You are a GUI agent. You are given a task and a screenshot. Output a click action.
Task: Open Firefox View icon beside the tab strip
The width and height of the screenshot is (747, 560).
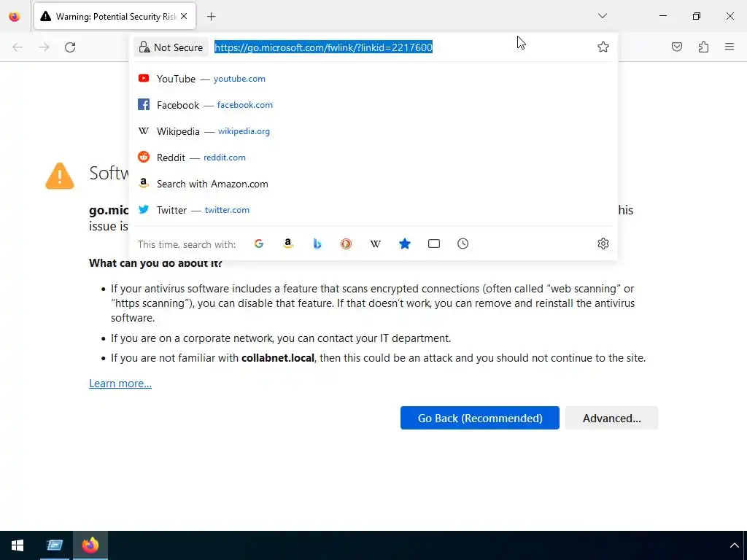click(15, 17)
